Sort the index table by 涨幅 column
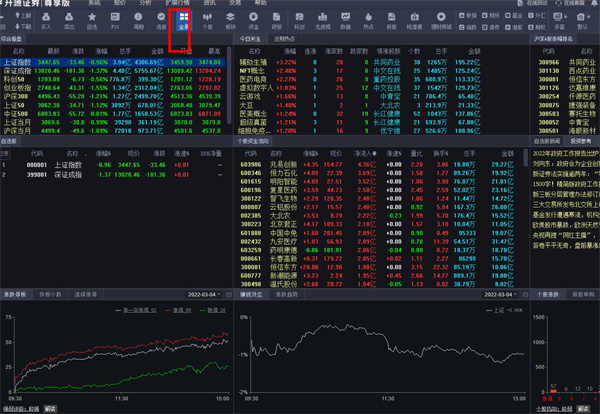Image resolution: width=600 pixels, height=414 pixels. point(100,50)
